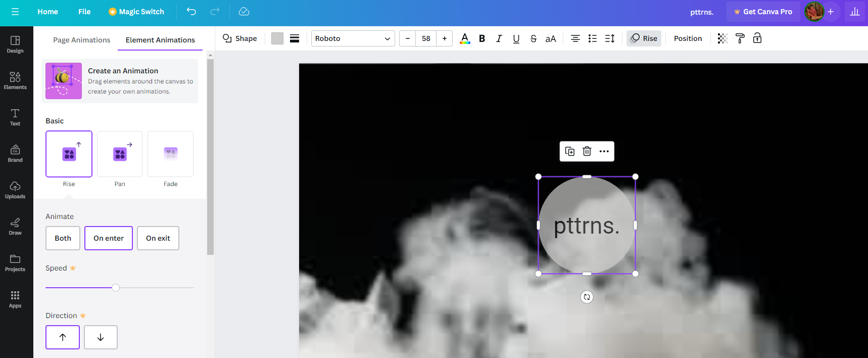Open the Apps sidebar panel

[15, 299]
